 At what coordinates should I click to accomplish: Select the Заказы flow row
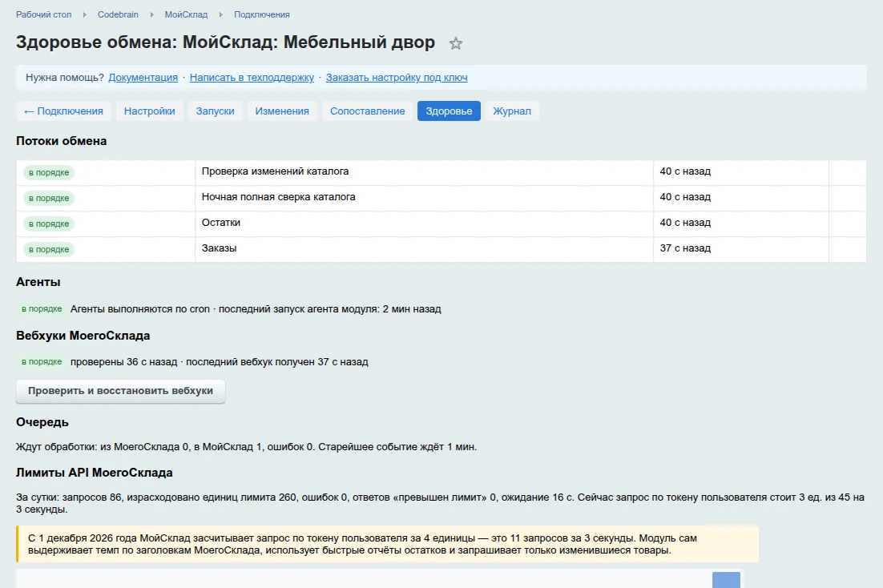[x=441, y=249]
